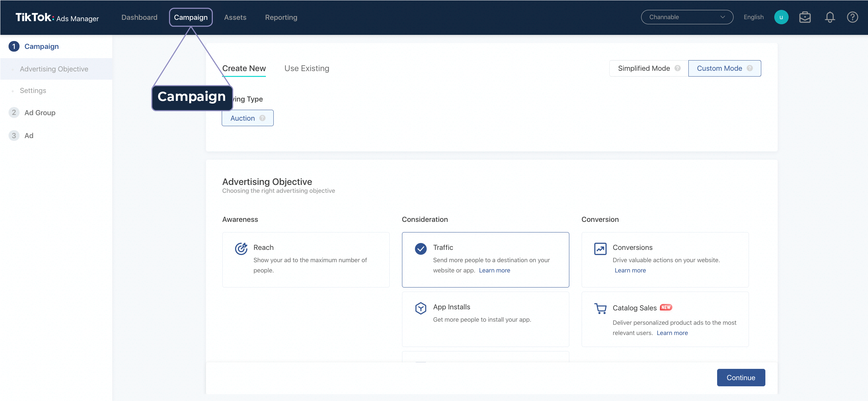Click 'Get more people to install your app.'
Viewport: 868px width, 401px height.
[482, 320]
